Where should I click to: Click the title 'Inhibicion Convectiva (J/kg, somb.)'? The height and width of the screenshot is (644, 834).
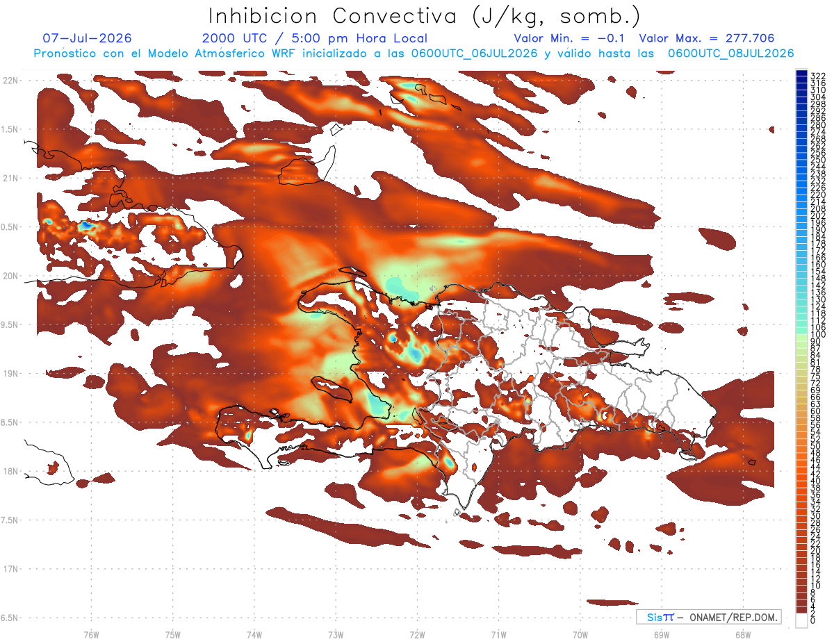click(x=424, y=16)
